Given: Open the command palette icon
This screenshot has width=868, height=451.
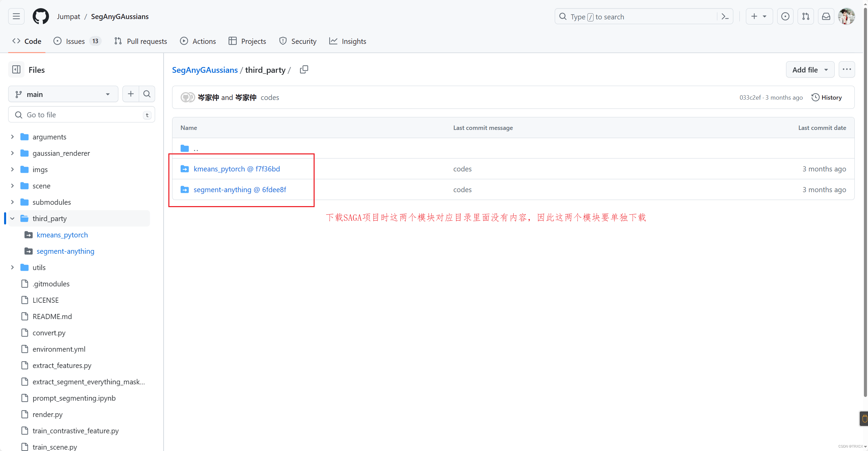Looking at the screenshot, I should (x=725, y=16).
